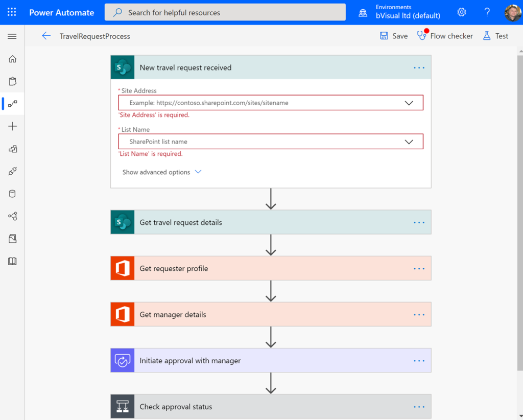
Task: Open My flows from the left sidebar
Action: pos(12,104)
